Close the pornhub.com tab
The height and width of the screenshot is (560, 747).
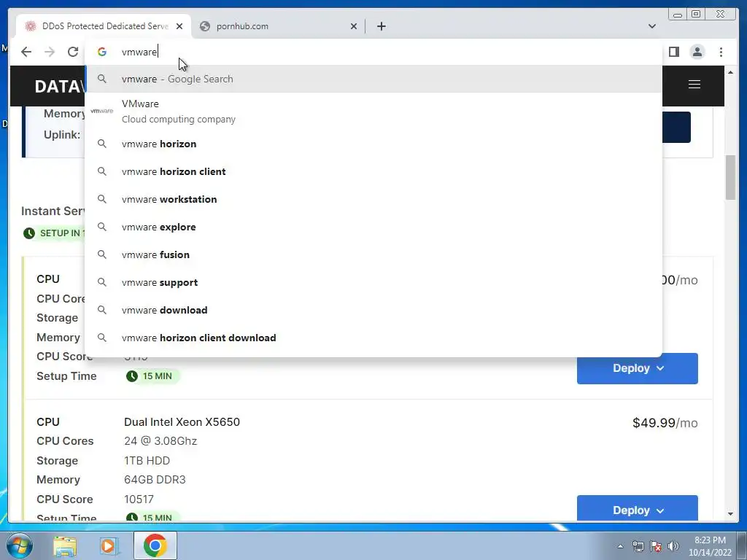[x=354, y=26]
